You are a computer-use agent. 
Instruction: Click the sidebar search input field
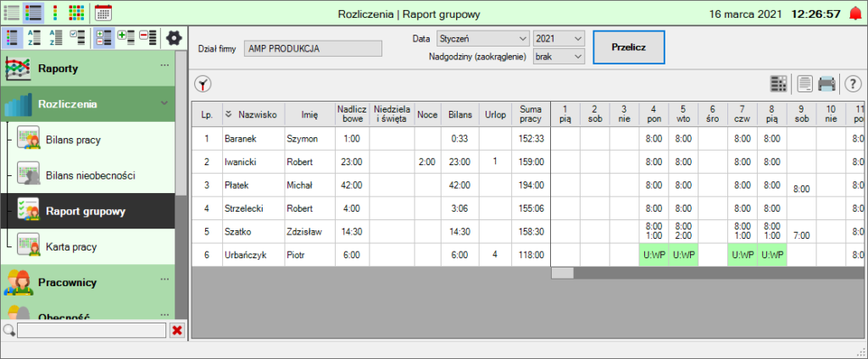point(92,330)
